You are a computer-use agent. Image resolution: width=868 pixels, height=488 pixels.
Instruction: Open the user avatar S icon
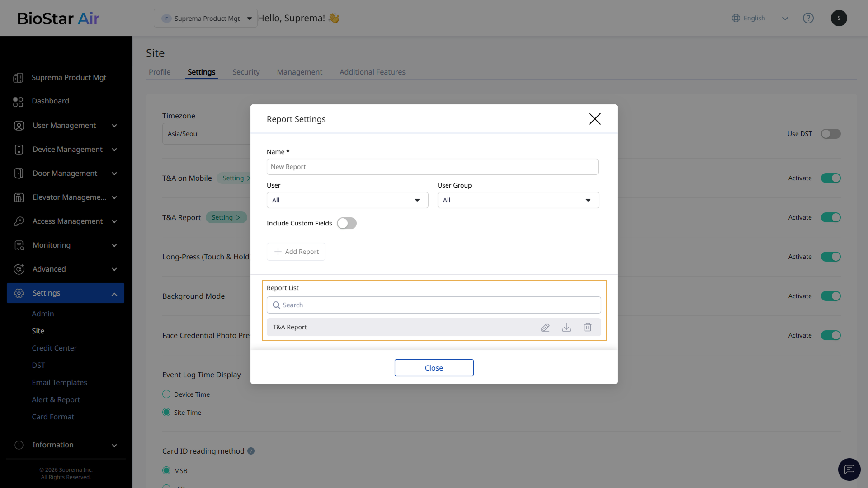click(x=839, y=18)
